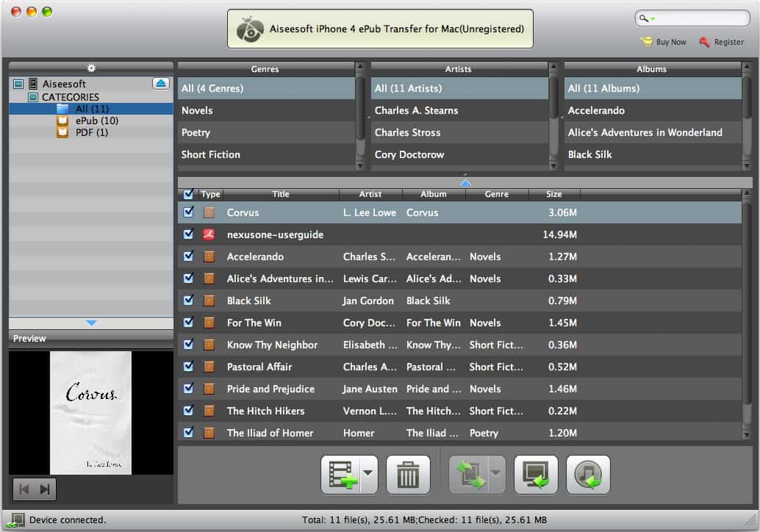
Task: Click the next item preview arrow
Action: click(43, 489)
